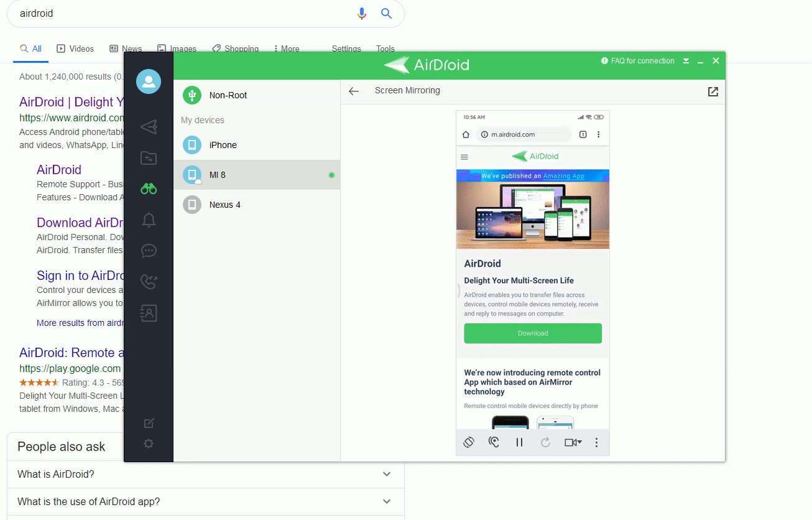
Task: Click the home icon in mirrored phone browser
Action: (466, 134)
